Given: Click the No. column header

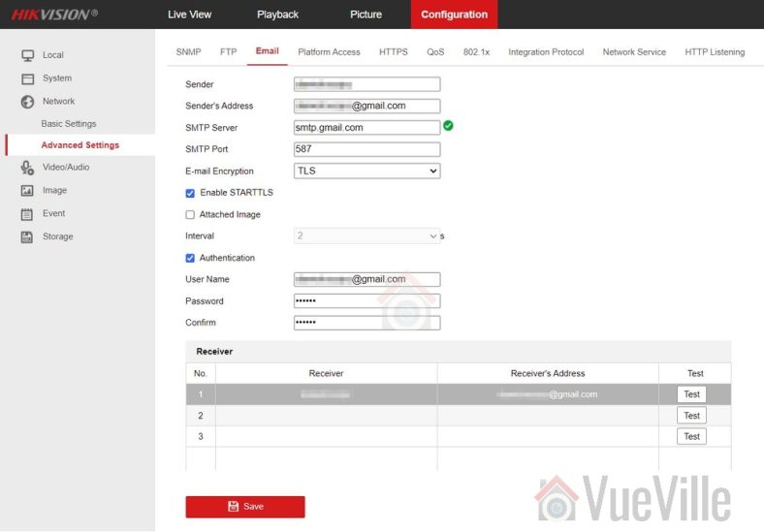Looking at the screenshot, I should 201,374.
